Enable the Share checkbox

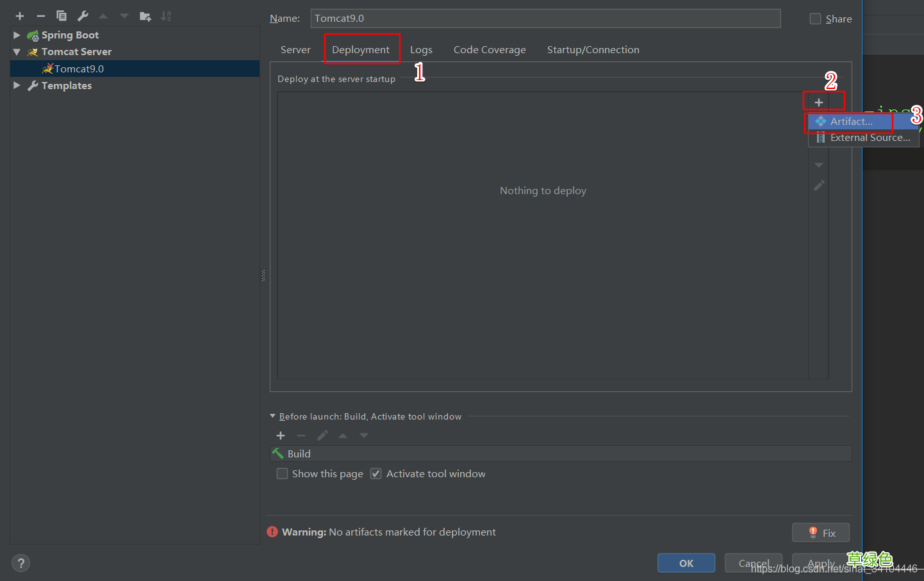click(815, 19)
